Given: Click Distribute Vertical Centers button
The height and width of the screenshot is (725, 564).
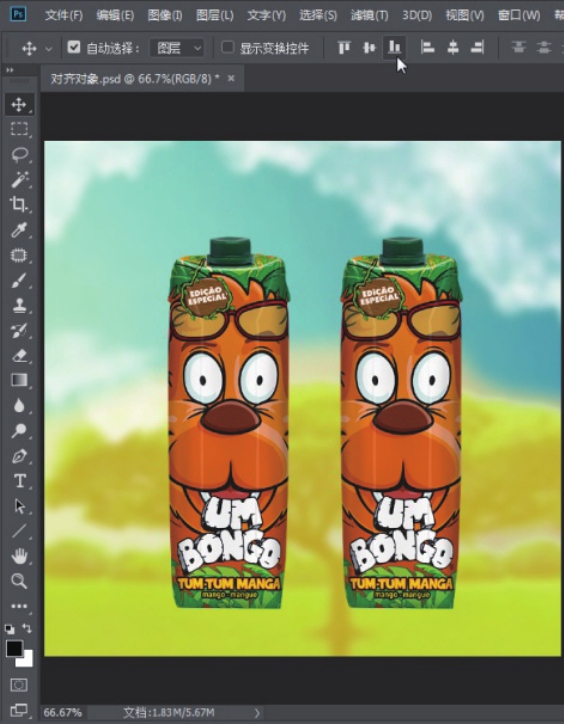Looking at the screenshot, I should (544, 47).
